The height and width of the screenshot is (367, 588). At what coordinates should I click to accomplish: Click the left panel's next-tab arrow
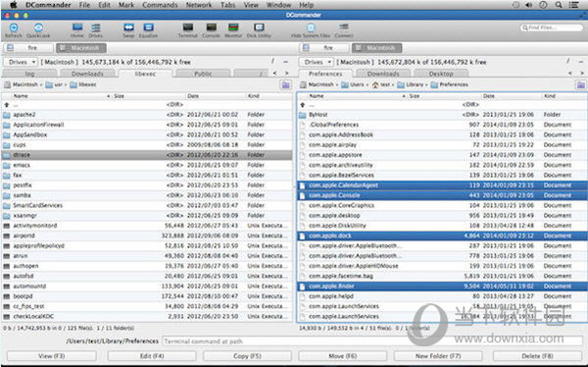coord(287,74)
